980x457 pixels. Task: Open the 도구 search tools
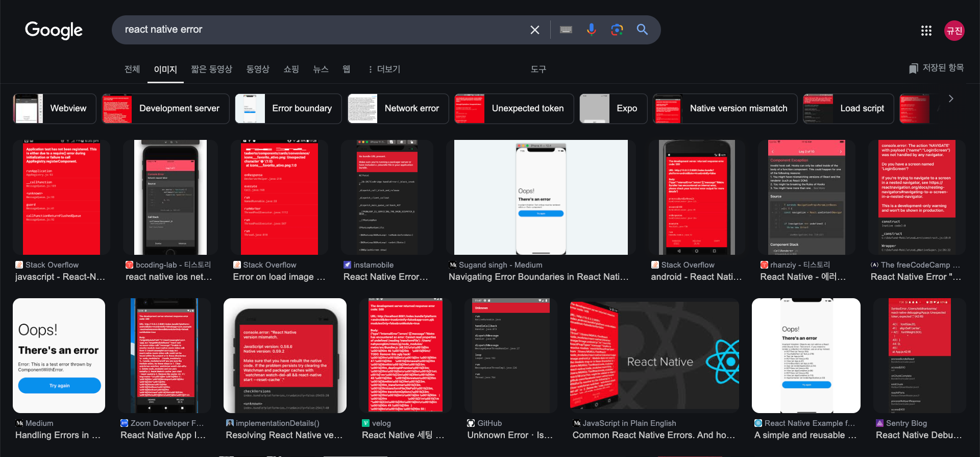click(x=538, y=69)
